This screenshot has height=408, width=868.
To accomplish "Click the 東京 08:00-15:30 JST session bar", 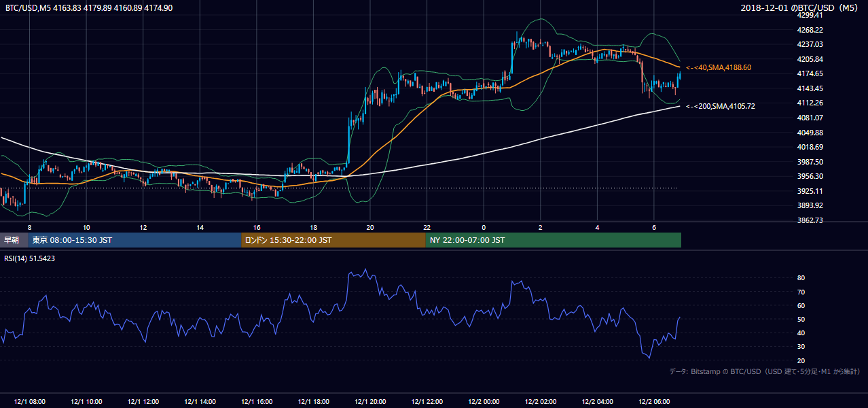I will (134, 240).
